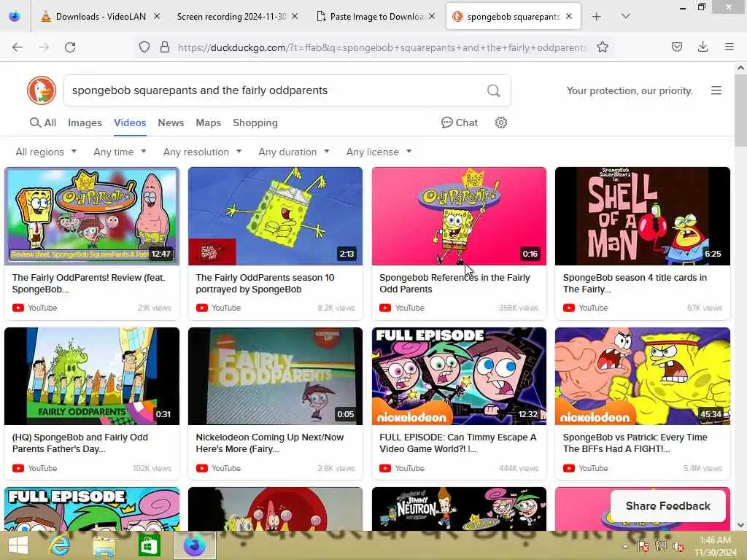The width and height of the screenshot is (747, 560).
Task: Open a new tab with plus icon
Action: (x=596, y=17)
